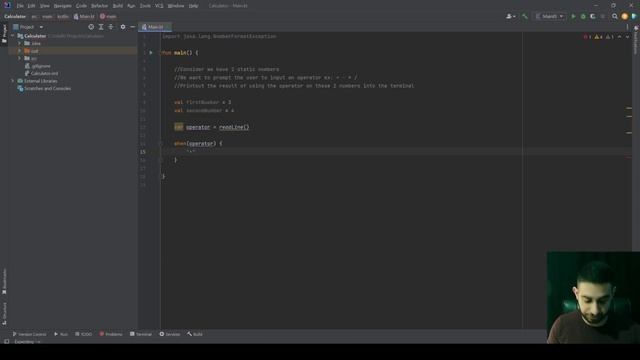
Task: Open the Help menu
Action: pyautogui.click(x=193, y=6)
